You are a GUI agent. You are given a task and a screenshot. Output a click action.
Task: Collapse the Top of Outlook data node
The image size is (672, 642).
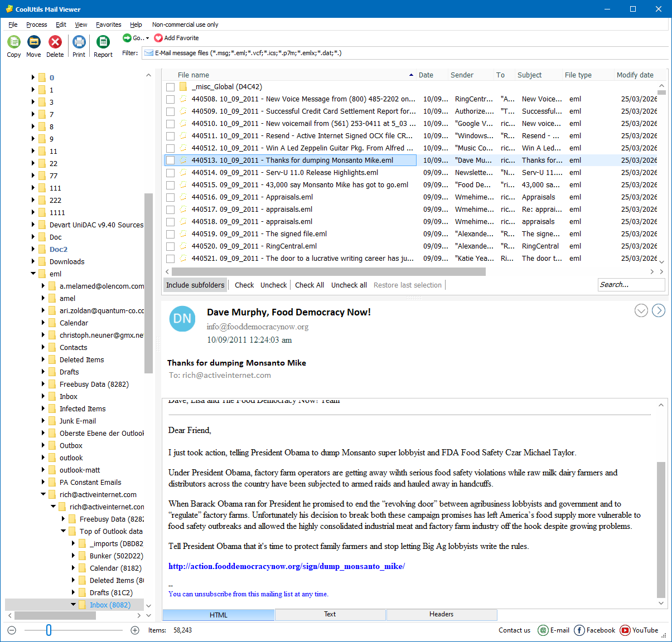pos(63,531)
